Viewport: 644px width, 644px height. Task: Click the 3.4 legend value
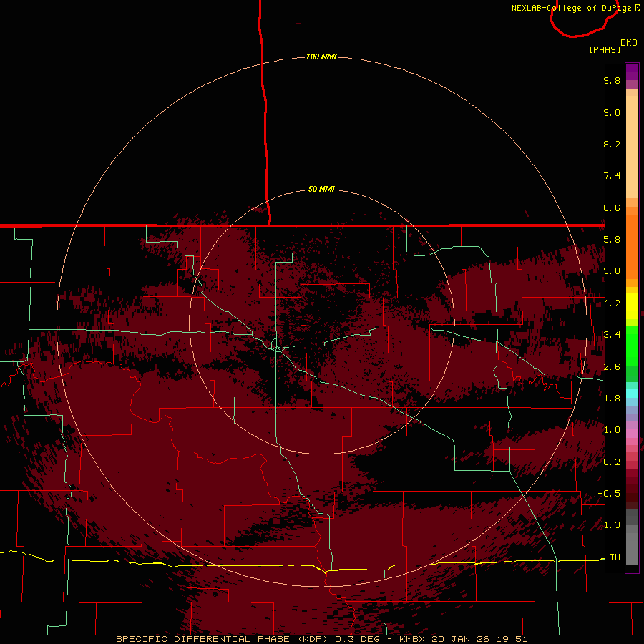tap(612, 335)
